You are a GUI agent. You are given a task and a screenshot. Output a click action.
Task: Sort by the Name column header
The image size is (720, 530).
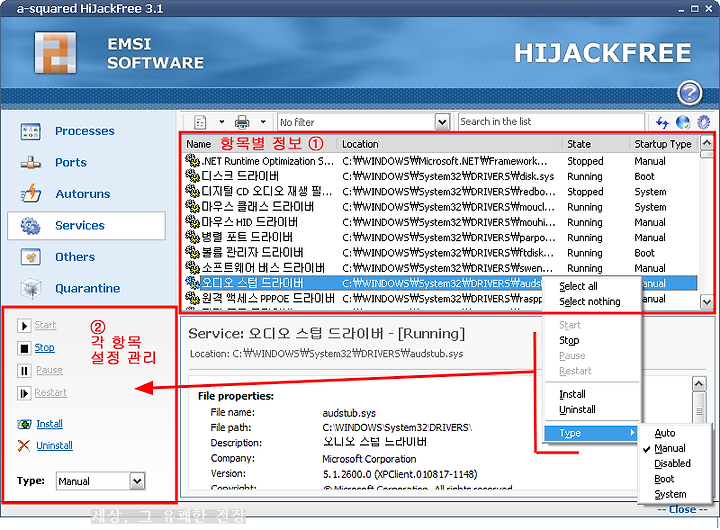(259, 144)
